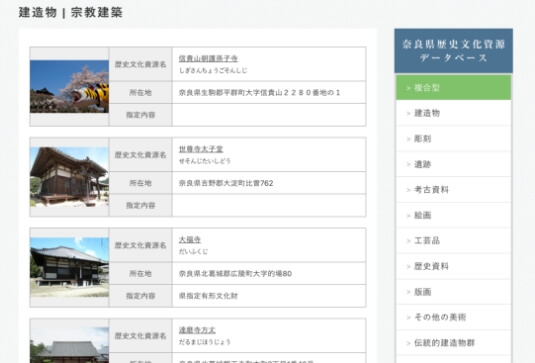Select 絵画 in the sidebar menu
Image resolution: width=535 pixels, height=363 pixels.
pyautogui.click(x=453, y=215)
